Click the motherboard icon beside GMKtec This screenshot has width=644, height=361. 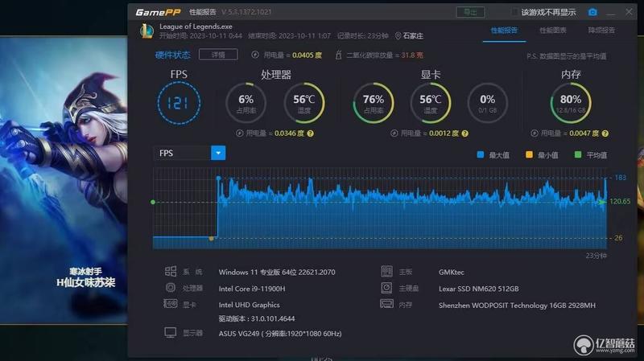[386, 271]
